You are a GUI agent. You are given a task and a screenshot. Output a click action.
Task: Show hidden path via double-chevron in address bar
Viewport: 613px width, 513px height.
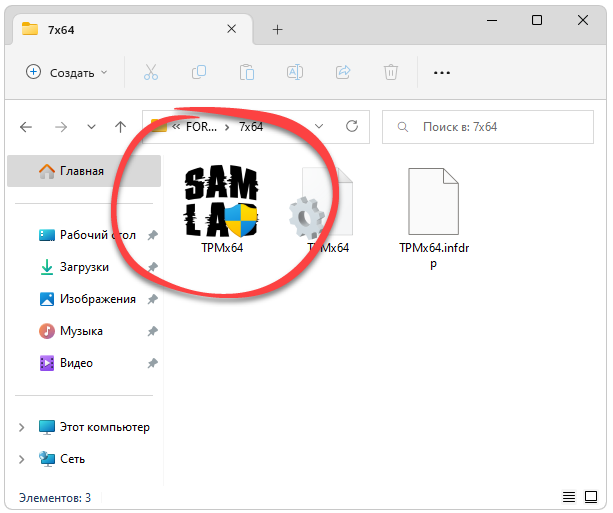tap(176, 127)
